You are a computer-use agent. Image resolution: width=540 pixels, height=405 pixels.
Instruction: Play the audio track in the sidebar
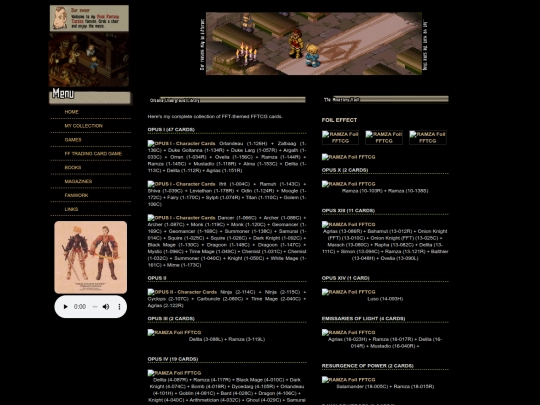click(65, 307)
